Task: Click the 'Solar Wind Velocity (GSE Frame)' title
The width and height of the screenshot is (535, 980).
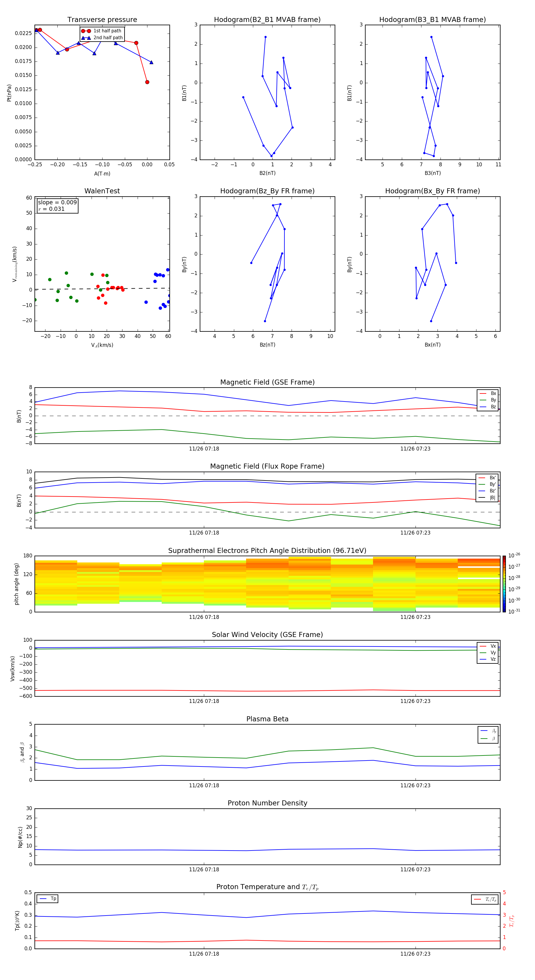Action: 267,635
